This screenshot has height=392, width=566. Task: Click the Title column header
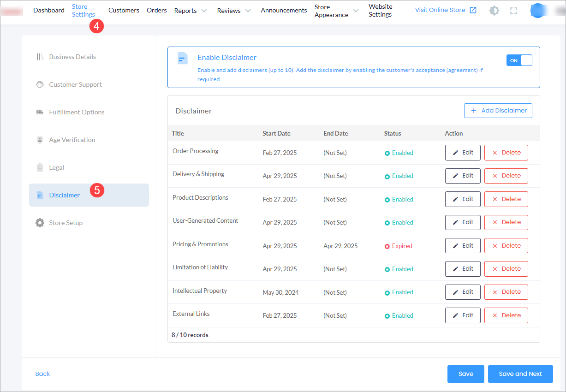[178, 133]
